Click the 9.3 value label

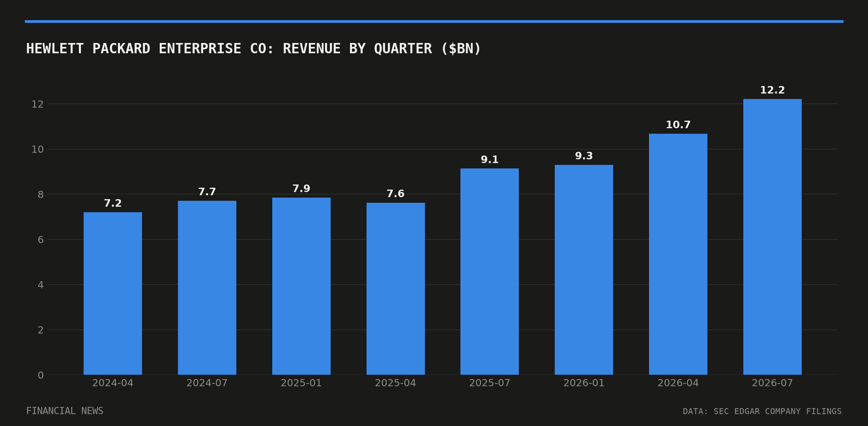(584, 156)
